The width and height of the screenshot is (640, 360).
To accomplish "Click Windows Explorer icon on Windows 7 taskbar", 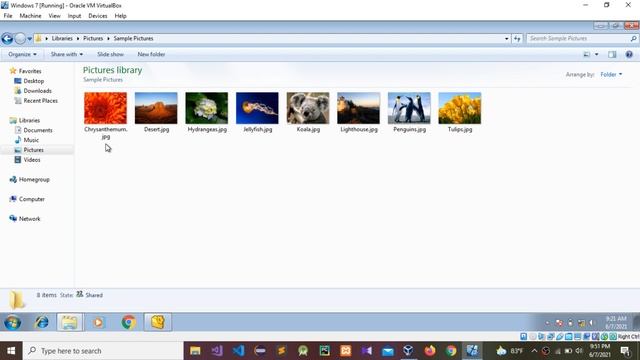I will click(x=69, y=322).
